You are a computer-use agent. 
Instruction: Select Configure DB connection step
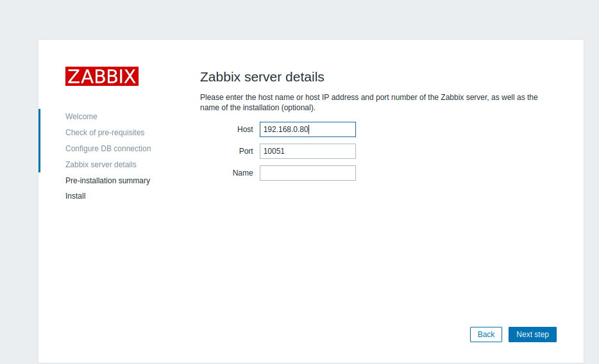pyautogui.click(x=108, y=149)
